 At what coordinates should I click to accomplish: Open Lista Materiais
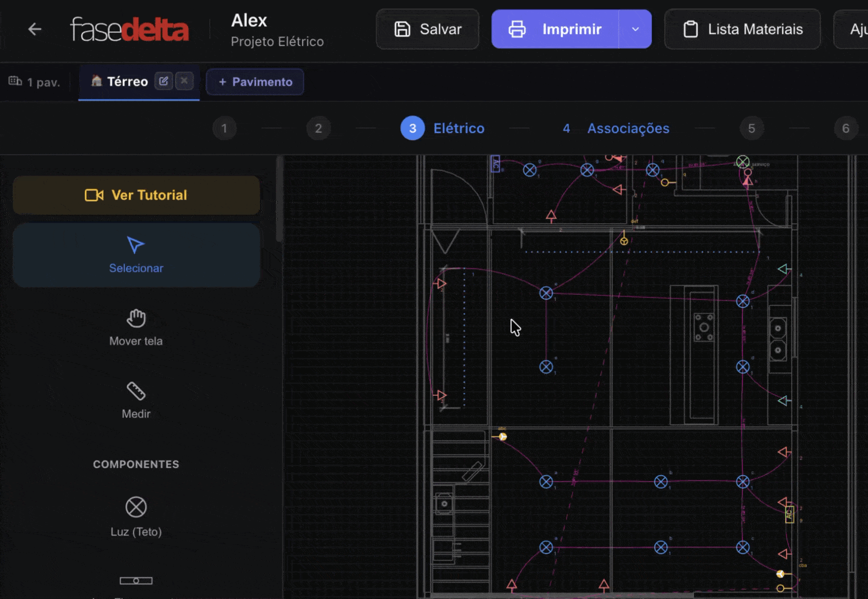[742, 29]
